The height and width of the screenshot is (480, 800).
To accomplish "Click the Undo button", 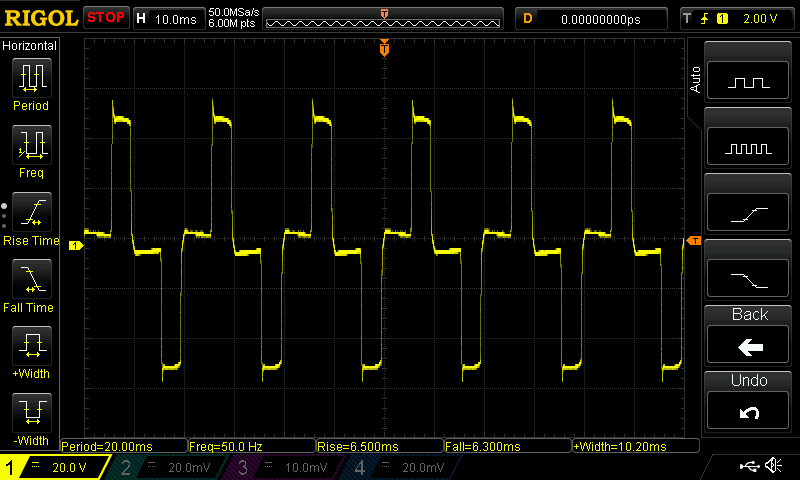I will [748, 412].
